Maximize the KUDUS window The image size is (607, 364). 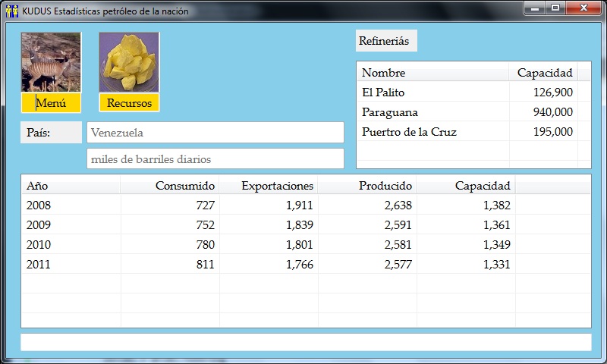pos(556,8)
